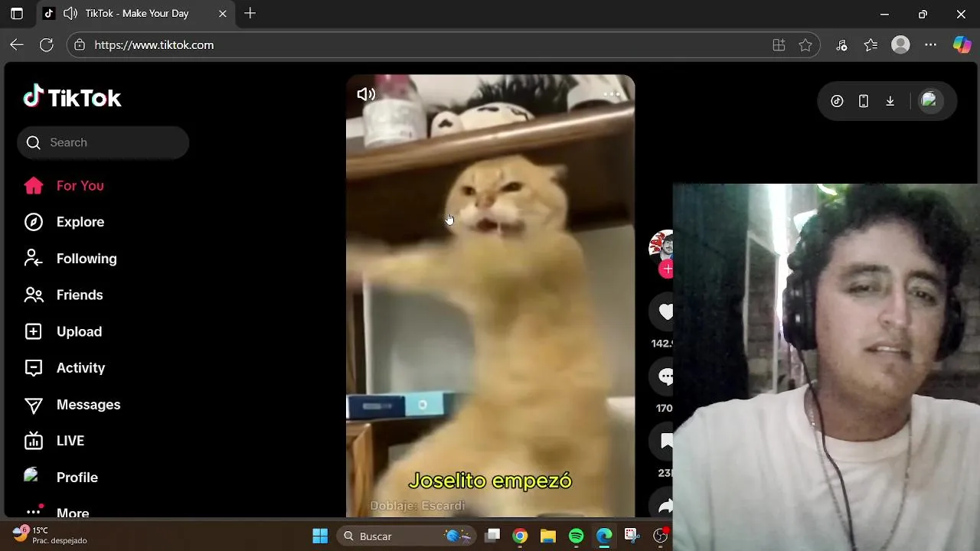View site information lock icon
Screen dimensions: 980x551
tap(80, 45)
